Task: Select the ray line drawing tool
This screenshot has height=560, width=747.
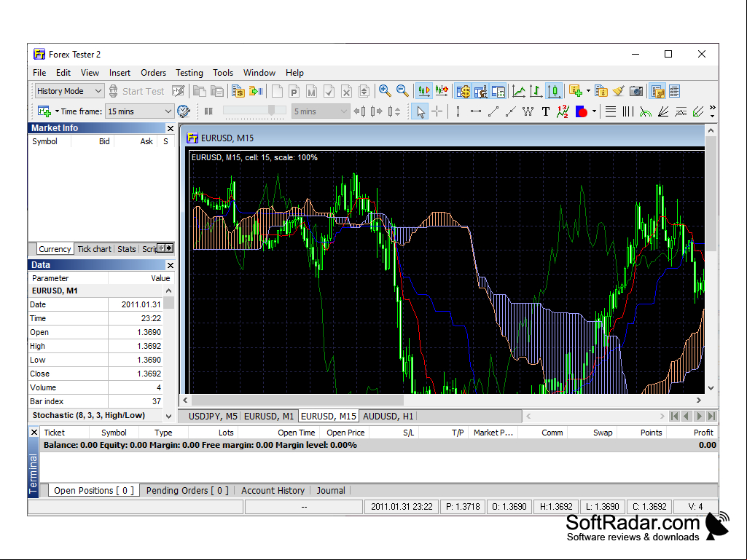Action: coord(510,111)
